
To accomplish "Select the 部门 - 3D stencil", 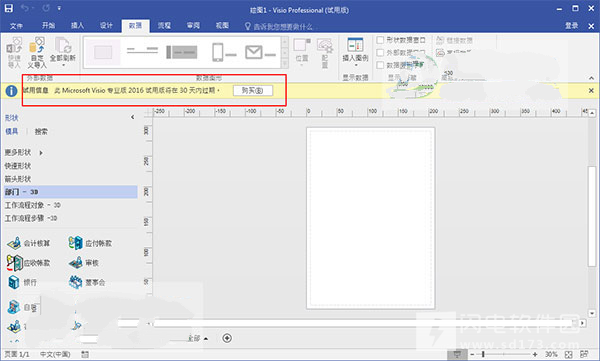I will click(x=71, y=192).
